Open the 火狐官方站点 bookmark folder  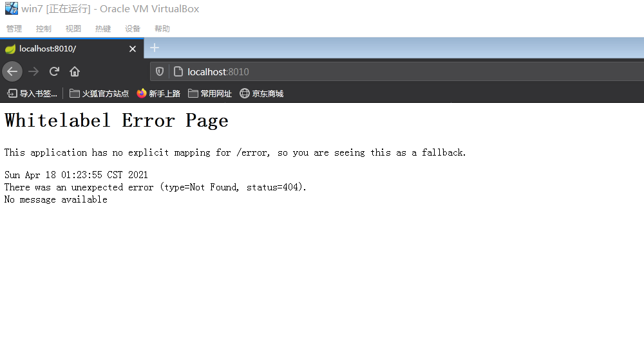pyautogui.click(x=99, y=93)
